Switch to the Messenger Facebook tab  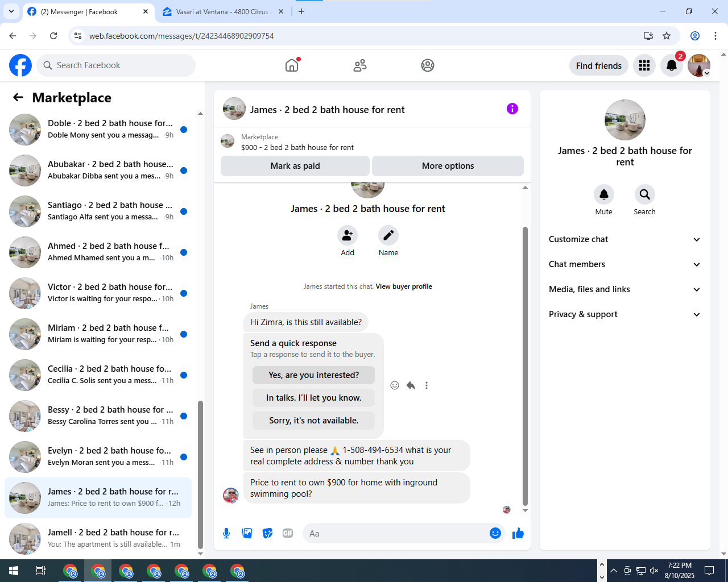[88, 11]
